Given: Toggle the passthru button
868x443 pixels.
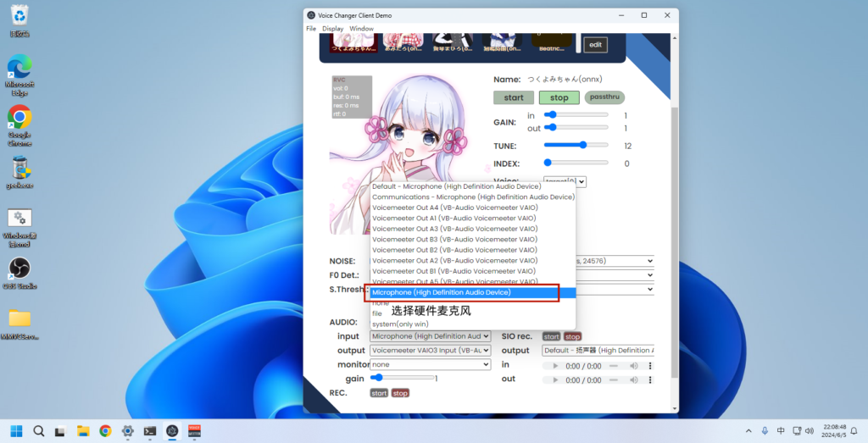Looking at the screenshot, I should point(604,97).
